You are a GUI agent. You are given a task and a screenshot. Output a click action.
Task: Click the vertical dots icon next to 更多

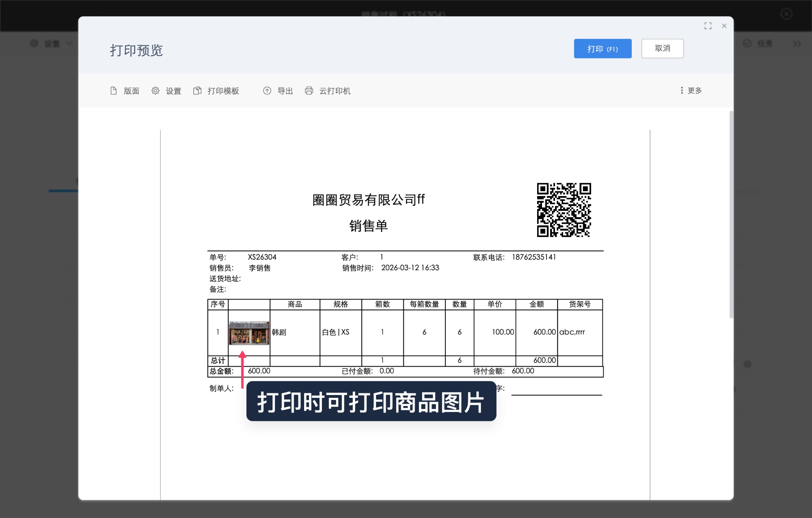[682, 91]
